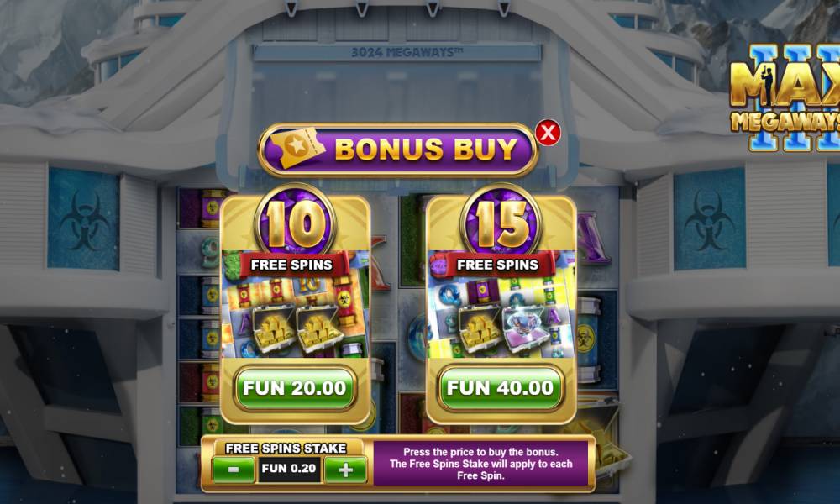The image size is (840, 504).
Task: Buy 10 free spins for FUN 20.00
Action: pyautogui.click(x=295, y=388)
